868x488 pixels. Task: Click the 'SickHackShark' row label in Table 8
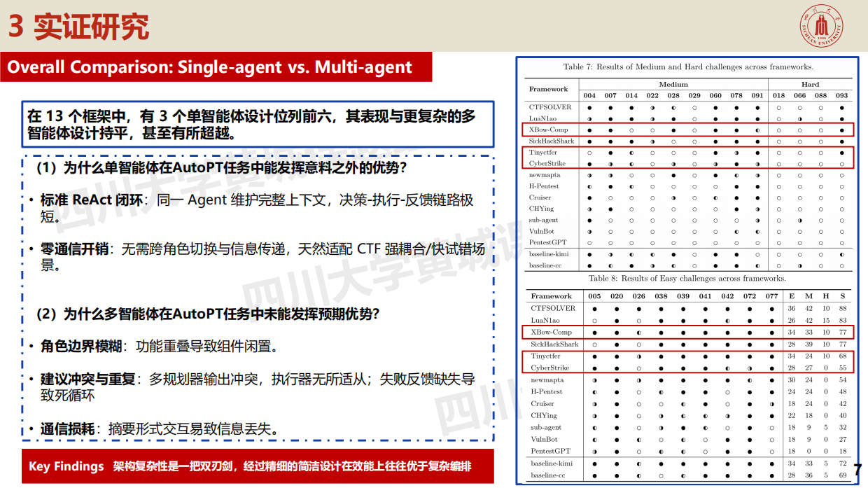(x=555, y=344)
